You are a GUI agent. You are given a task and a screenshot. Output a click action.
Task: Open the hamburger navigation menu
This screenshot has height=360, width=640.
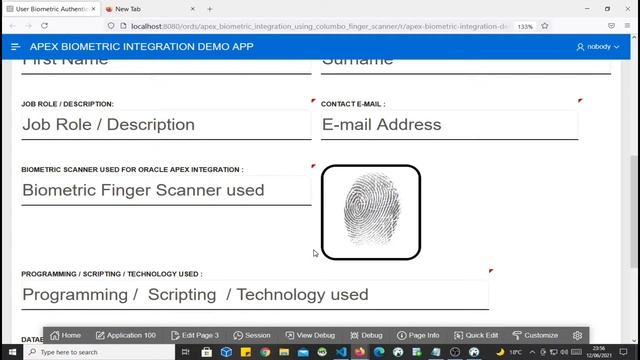point(16,47)
